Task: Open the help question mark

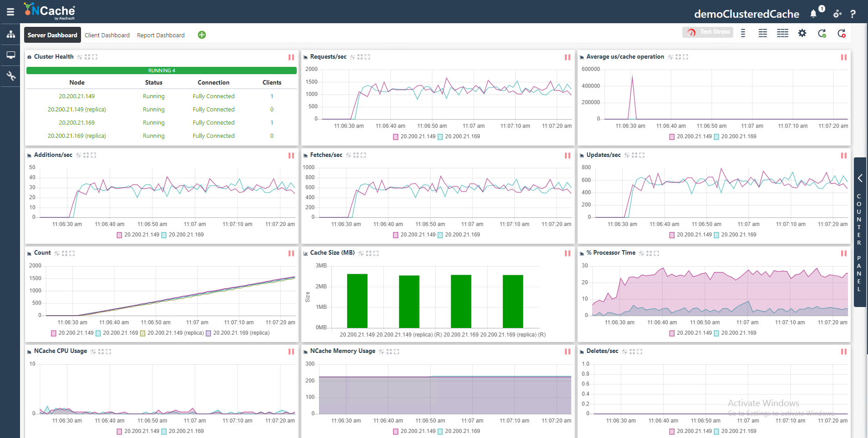Action: click(x=853, y=14)
